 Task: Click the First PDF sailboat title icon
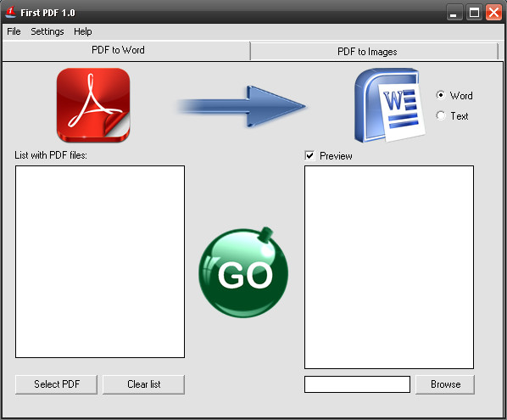(11, 12)
